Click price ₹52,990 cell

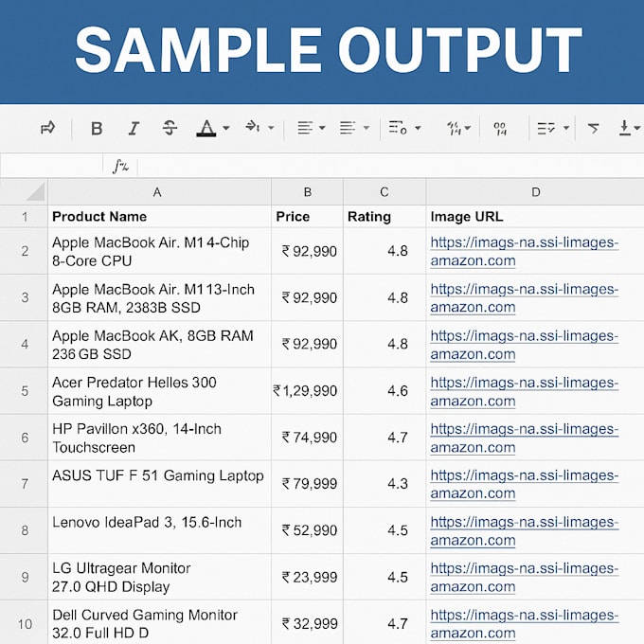point(307,530)
